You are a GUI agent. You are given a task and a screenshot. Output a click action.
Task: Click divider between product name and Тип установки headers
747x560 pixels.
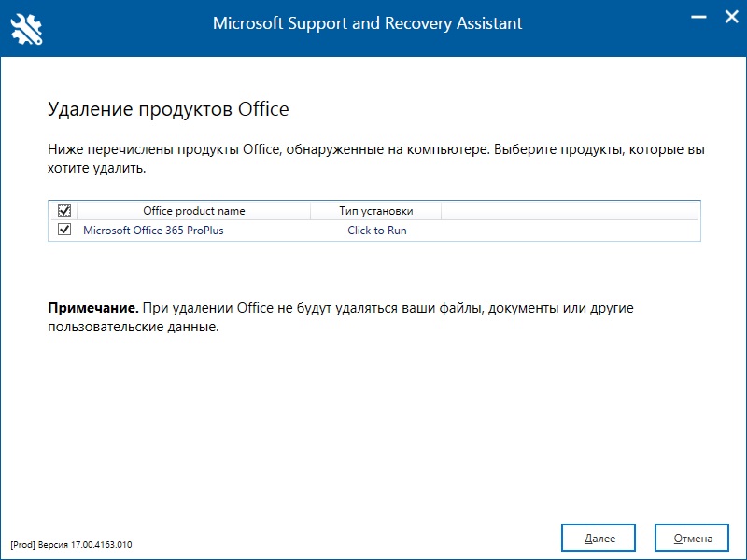coord(311,211)
